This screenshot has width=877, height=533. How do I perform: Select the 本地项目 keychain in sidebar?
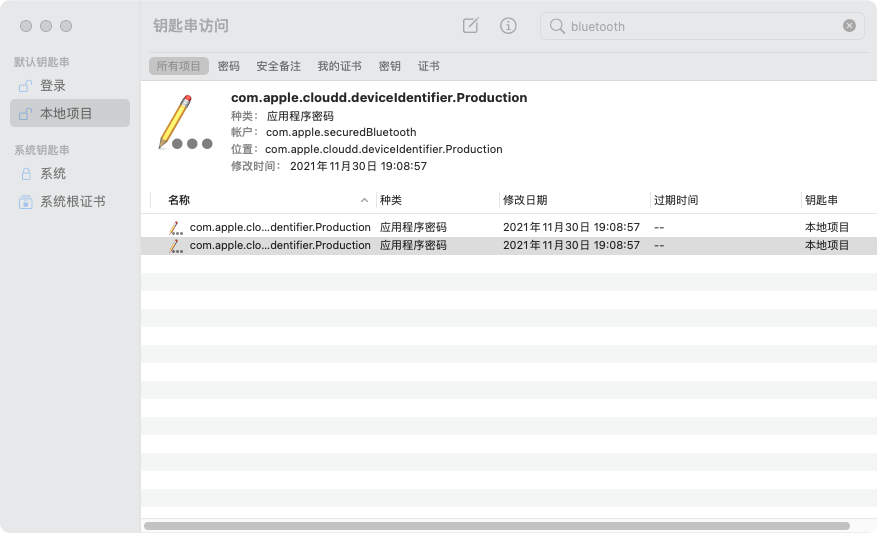[x=70, y=114]
